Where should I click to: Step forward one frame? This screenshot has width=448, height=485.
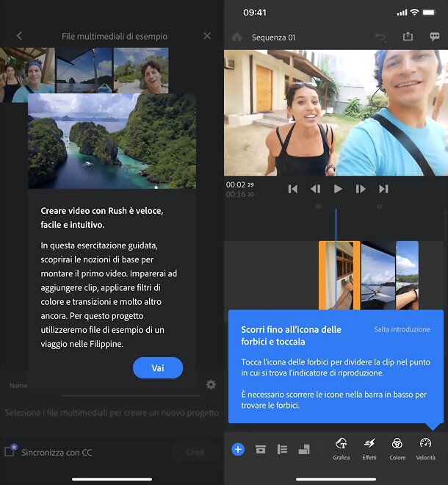[361, 189]
